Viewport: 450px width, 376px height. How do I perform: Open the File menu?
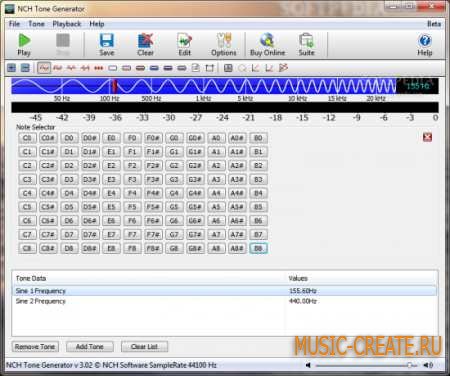tap(14, 24)
